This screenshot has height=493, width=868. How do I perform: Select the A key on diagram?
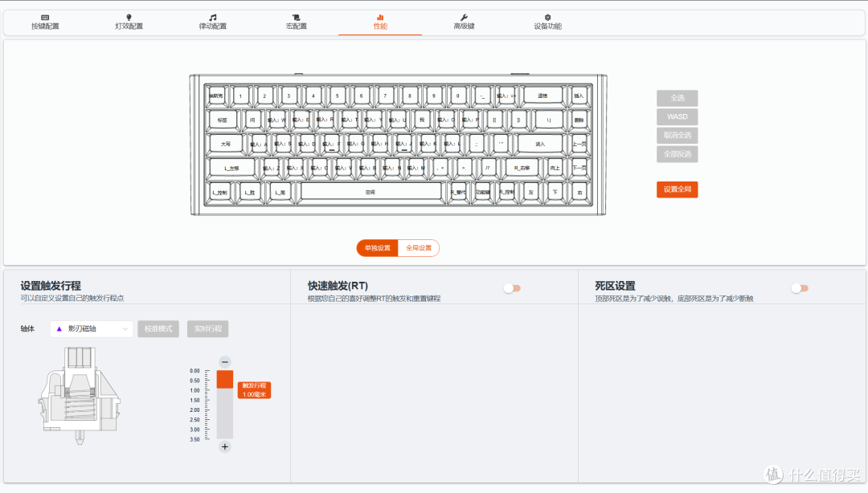pyautogui.click(x=259, y=144)
